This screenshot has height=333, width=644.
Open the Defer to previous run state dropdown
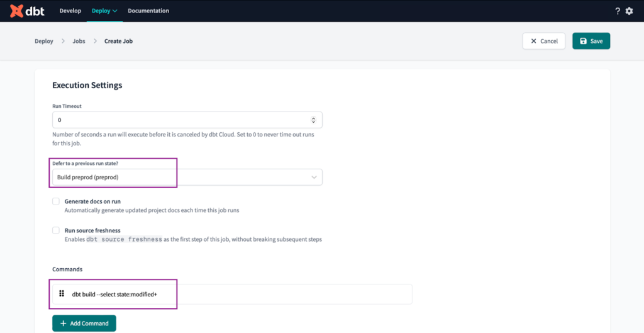(x=187, y=177)
